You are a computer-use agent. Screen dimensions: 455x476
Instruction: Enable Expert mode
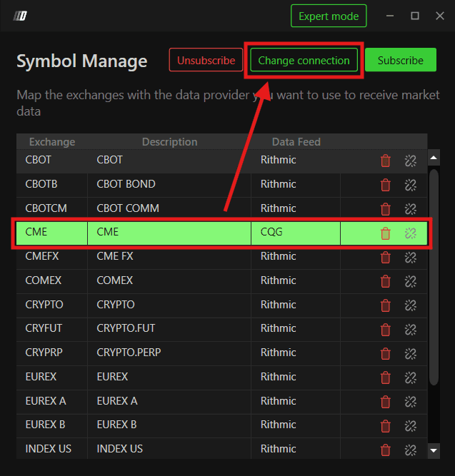[x=329, y=16]
